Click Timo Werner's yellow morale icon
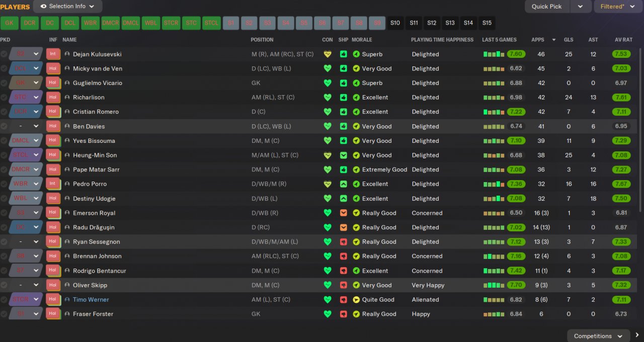This screenshot has width=644, height=342. pos(356,300)
